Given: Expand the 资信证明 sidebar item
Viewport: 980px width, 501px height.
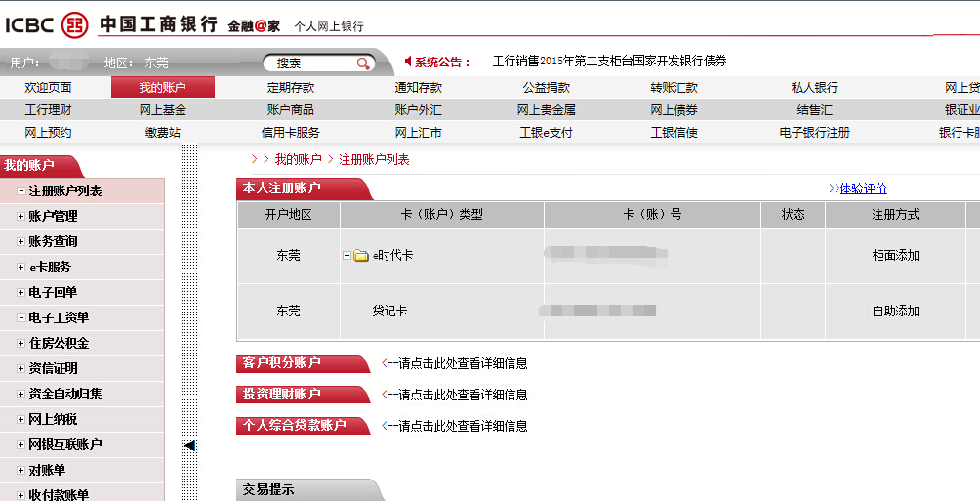Looking at the screenshot, I should click(x=20, y=368).
